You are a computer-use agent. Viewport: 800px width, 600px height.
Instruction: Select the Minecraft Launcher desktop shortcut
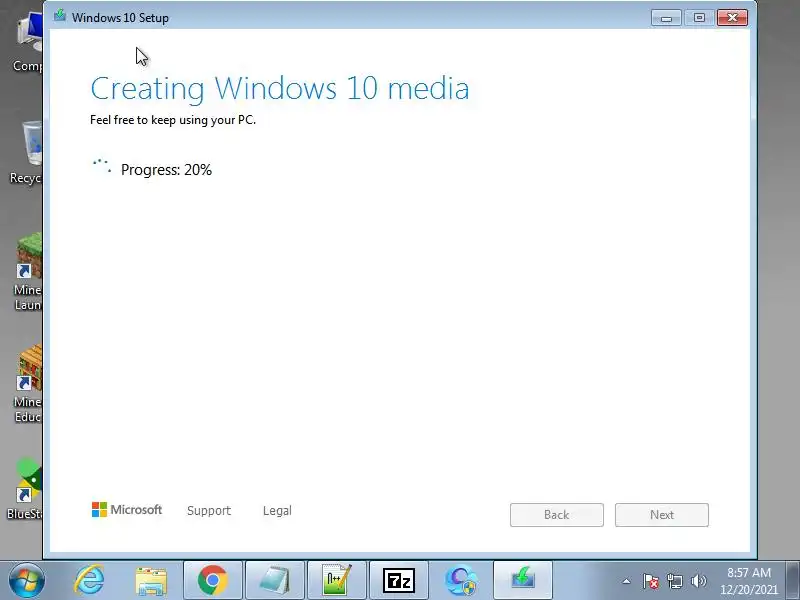coord(28,272)
